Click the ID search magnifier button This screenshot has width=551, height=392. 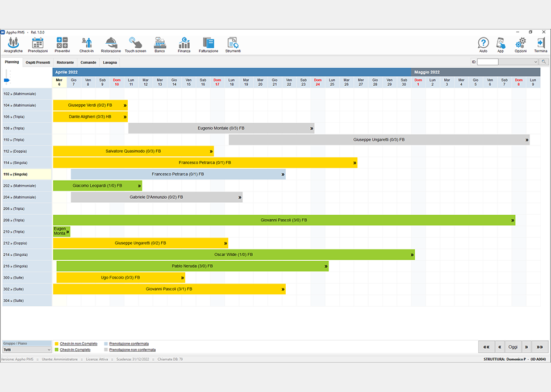(x=544, y=62)
